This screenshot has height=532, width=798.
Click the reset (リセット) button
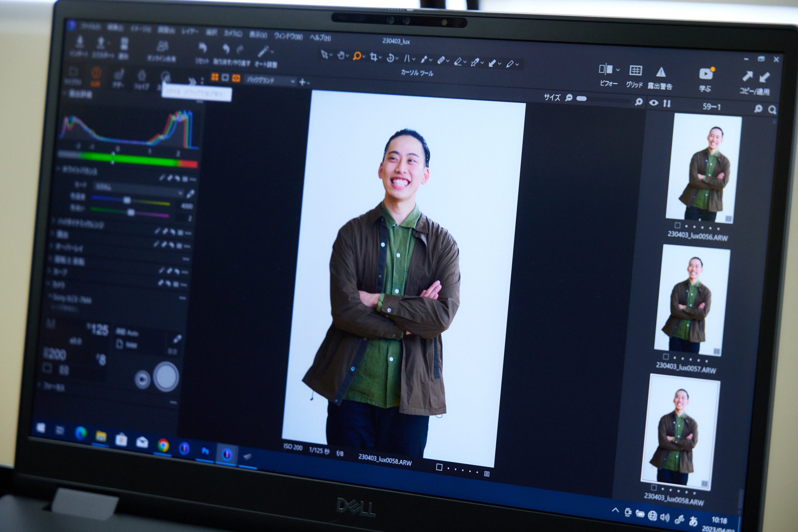click(202, 48)
